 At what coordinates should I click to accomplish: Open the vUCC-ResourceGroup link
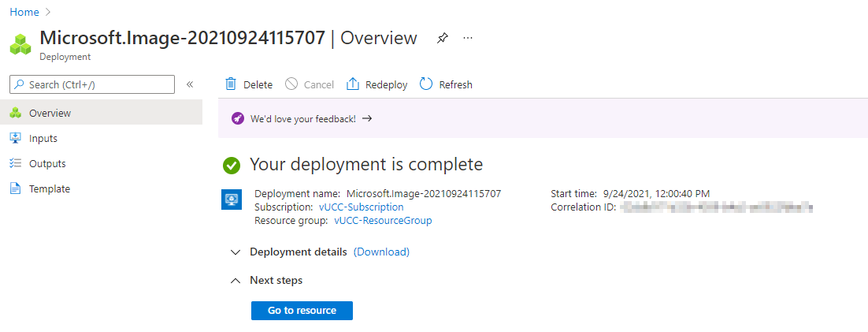point(383,220)
